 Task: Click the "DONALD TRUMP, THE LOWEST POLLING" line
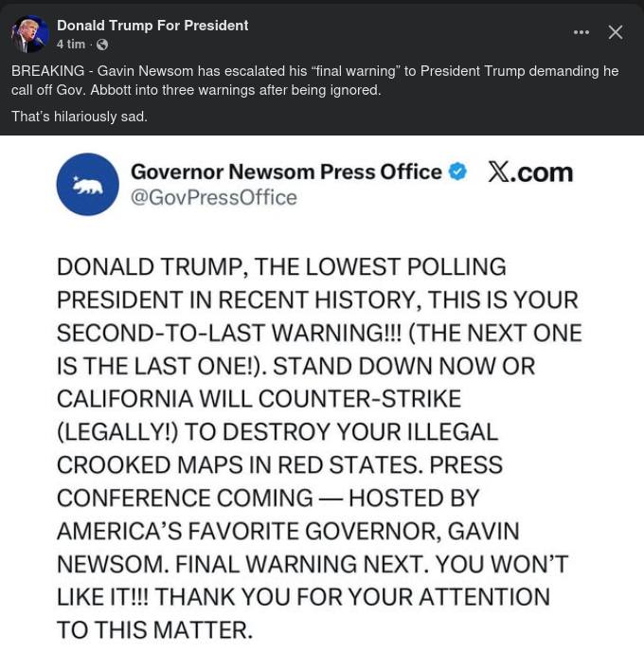click(281, 267)
